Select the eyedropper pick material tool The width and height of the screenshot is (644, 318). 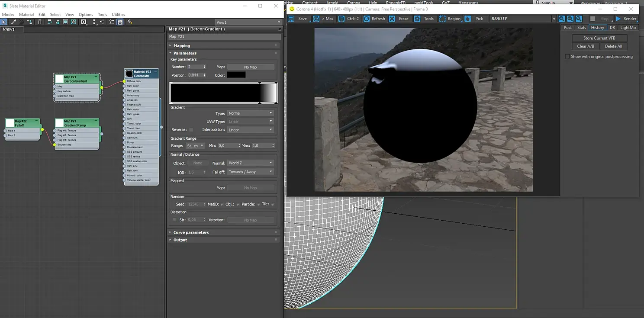point(13,22)
